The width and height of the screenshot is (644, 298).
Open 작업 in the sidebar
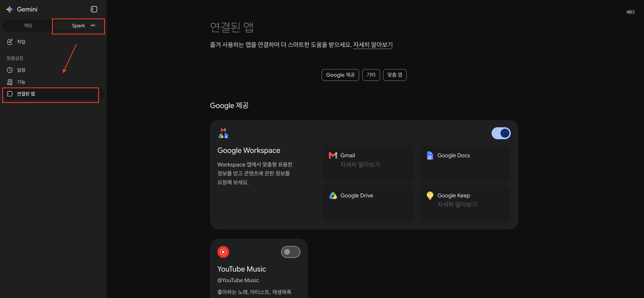[x=53, y=42]
